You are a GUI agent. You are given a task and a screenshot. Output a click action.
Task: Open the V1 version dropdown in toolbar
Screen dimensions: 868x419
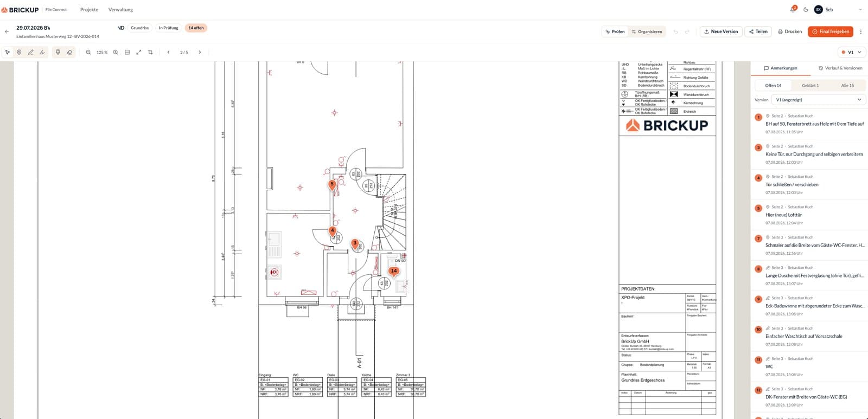[851, 52]
